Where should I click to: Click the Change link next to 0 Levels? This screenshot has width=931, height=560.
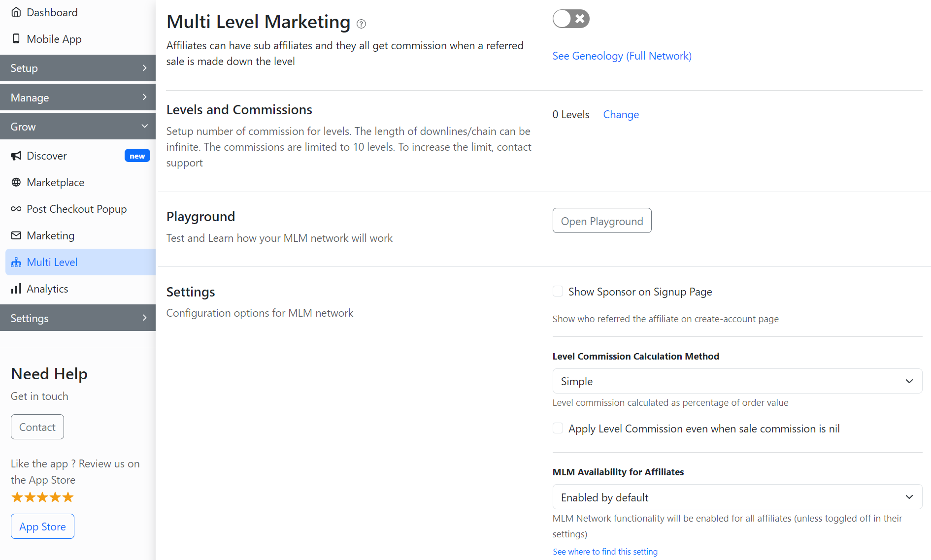pyautogui.click(x=621, y=115)
